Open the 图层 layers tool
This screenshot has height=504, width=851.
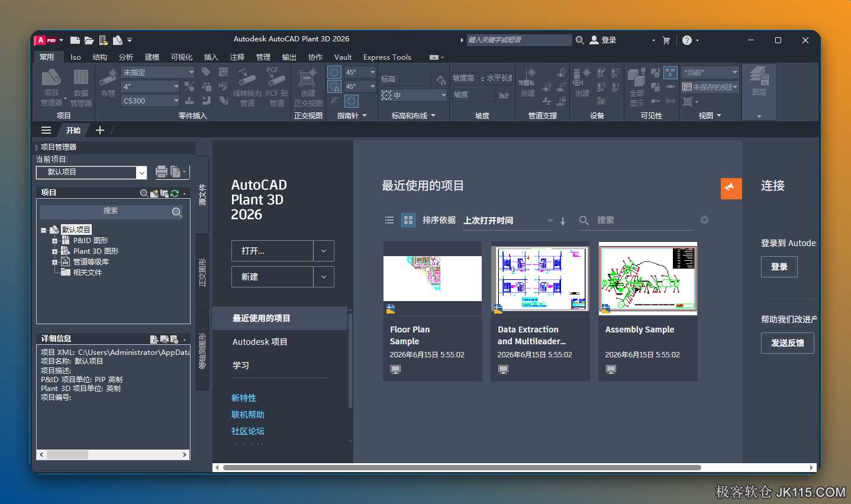point(759,82)
